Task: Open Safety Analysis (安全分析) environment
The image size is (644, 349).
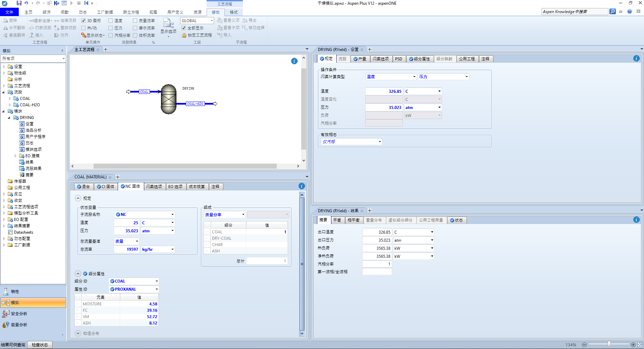Action: pyautogui.click(x=33, y=313)
